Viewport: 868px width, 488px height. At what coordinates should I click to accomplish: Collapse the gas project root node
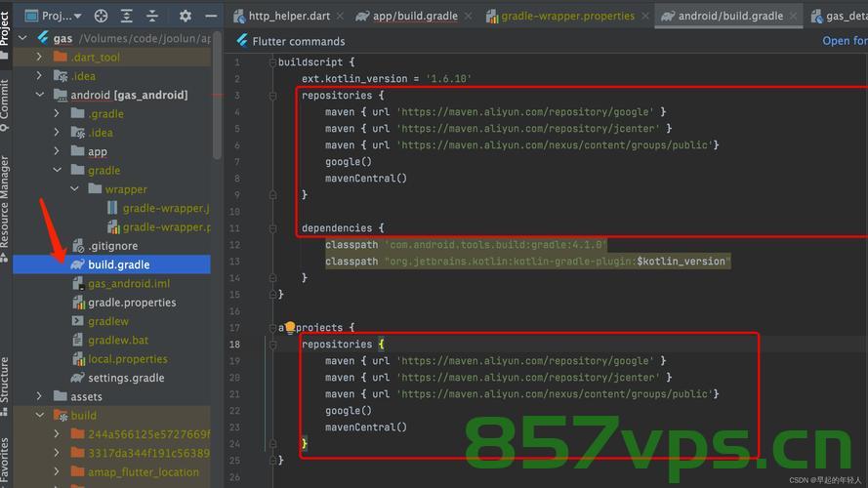pos(22,38)
